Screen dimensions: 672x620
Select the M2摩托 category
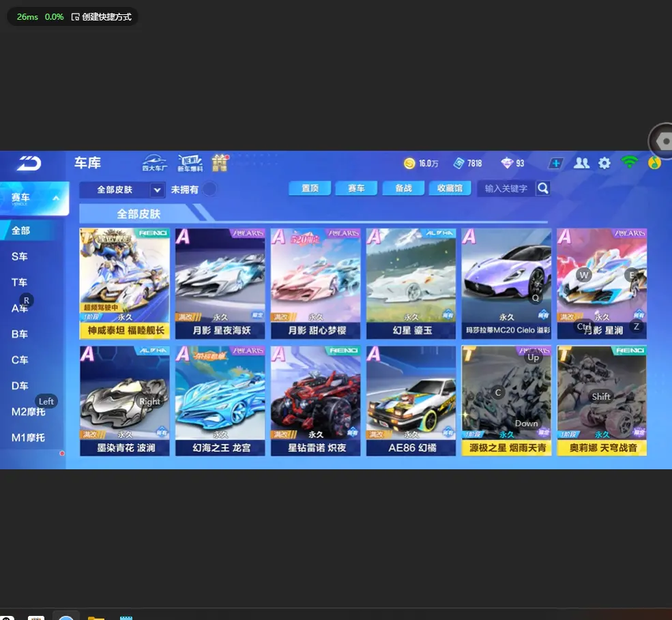click(x=28, y=412)
